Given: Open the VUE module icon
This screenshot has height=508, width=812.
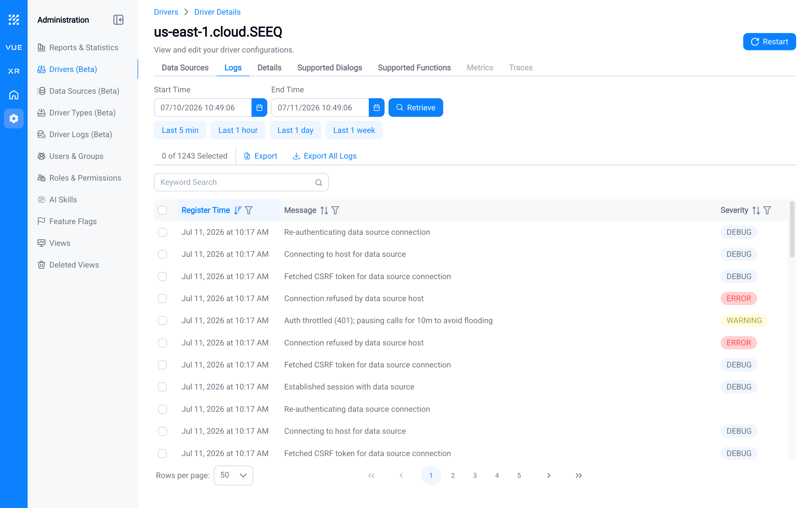Looking at the screenshot, I should click(x=14, y=47).
